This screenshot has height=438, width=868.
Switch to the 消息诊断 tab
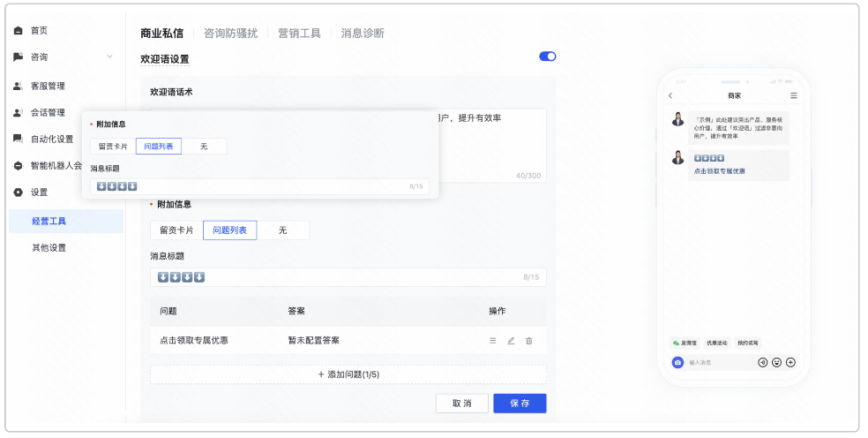point(363,34)
